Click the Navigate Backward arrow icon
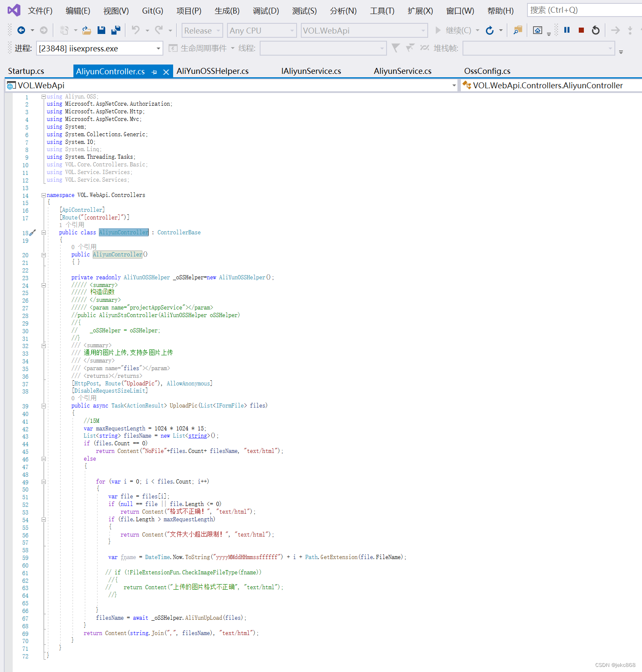 point(21,30)
